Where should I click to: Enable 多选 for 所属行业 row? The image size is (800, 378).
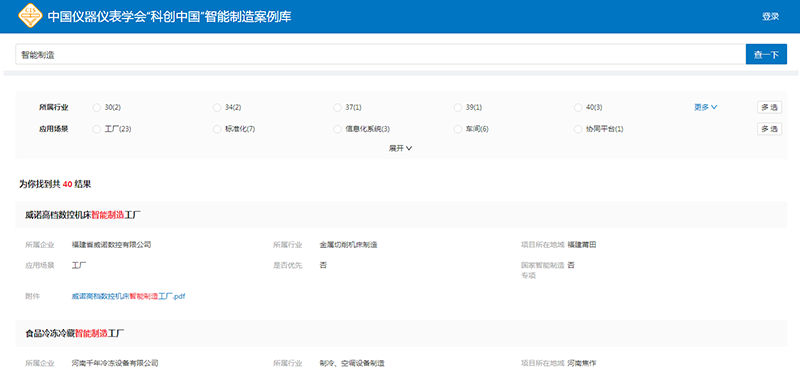(x=769, y=108)
